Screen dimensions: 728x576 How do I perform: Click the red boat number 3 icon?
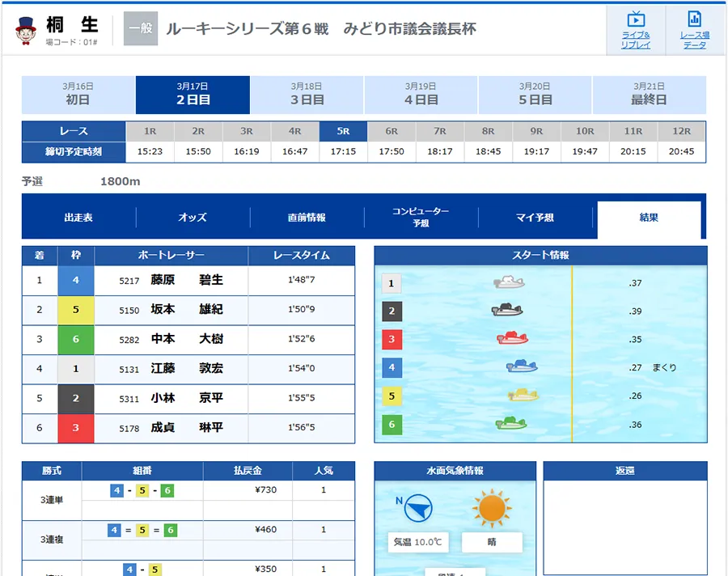pyautogui.click(x=512, y=338)
